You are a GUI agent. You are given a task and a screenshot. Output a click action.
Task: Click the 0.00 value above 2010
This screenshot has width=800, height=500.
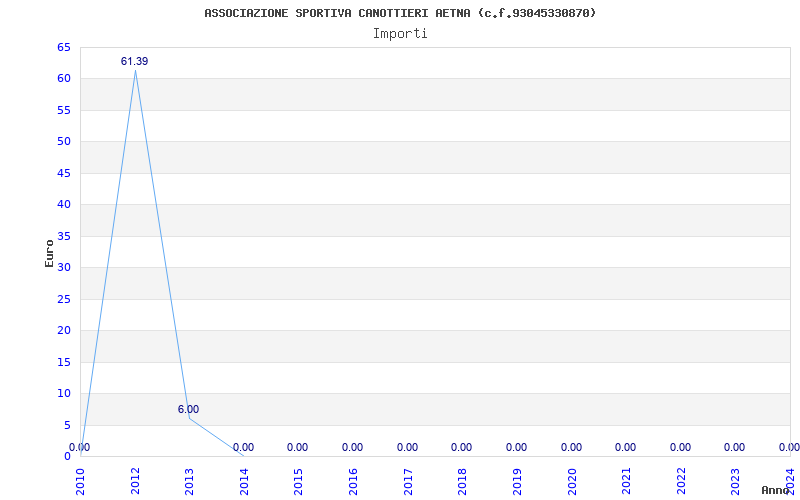click(x=80, y=447)
